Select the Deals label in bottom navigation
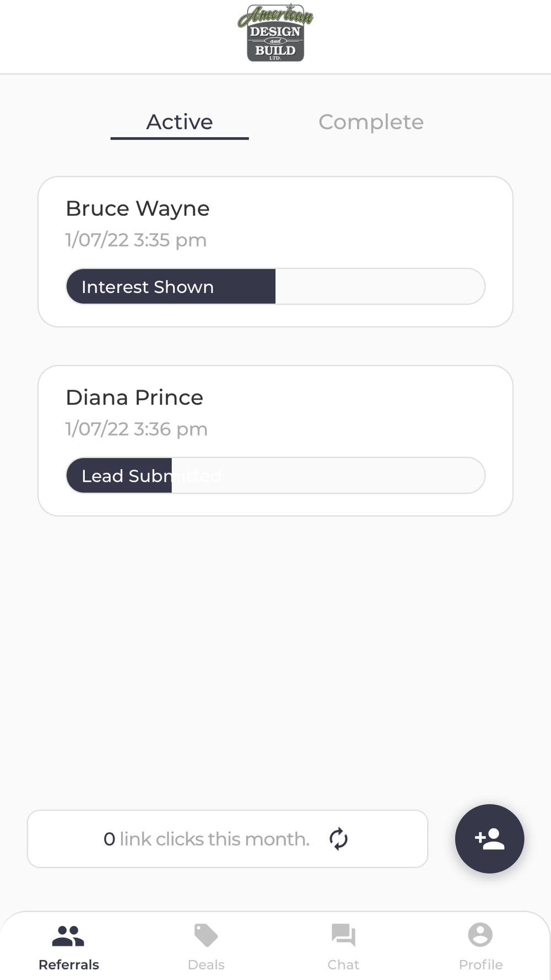Screen dimensions: 551x980 [206, 965]
